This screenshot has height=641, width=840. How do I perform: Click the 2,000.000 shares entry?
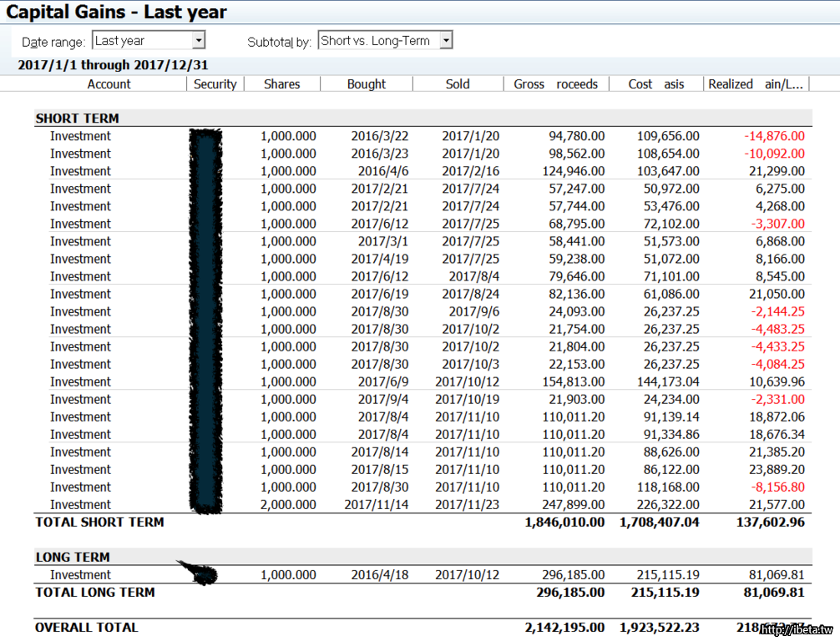288,505
